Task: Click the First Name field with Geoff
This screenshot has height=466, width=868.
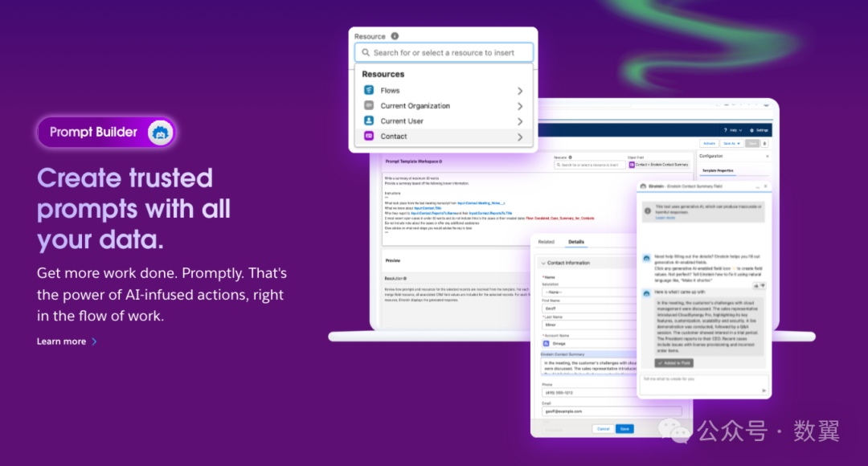Action: (x=589, y=309)
